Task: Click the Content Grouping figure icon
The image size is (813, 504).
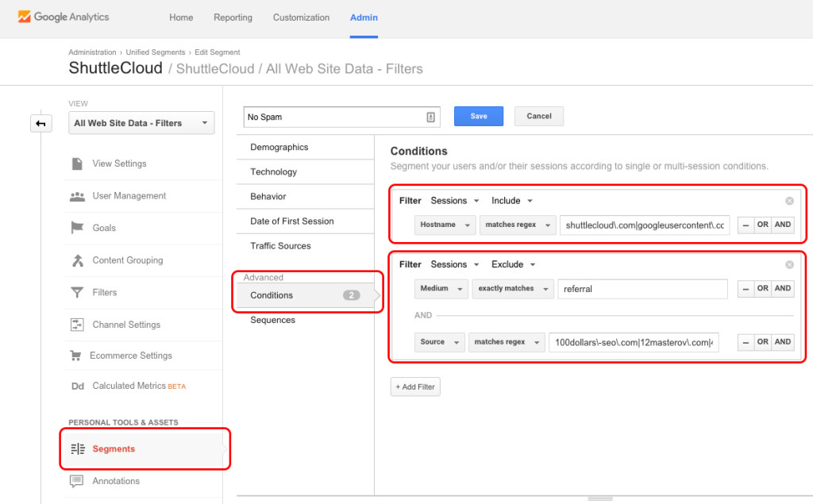Action: click(x=78, y=260)
